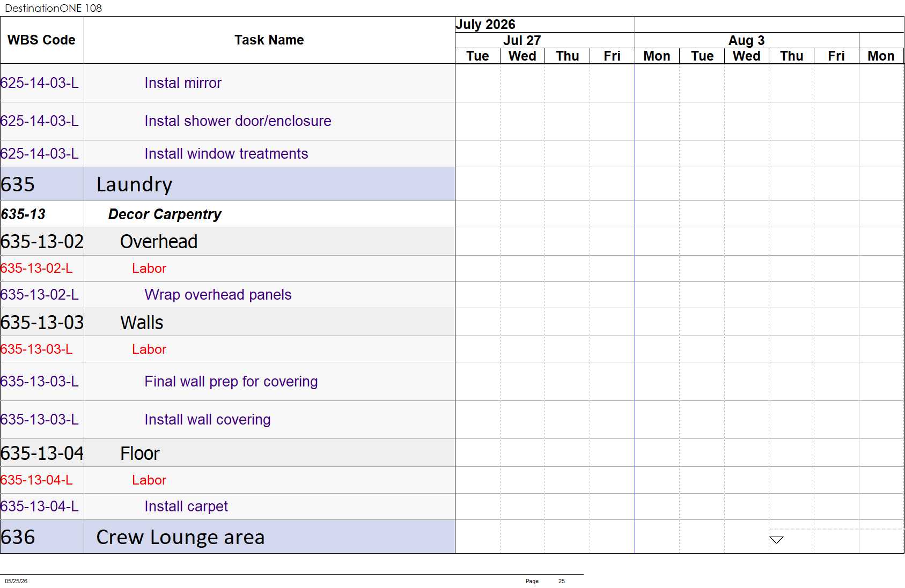Click the Jul 27 week header
This screenshot has height=588, width=905.
pyautogui.click(x=522, y=41)
